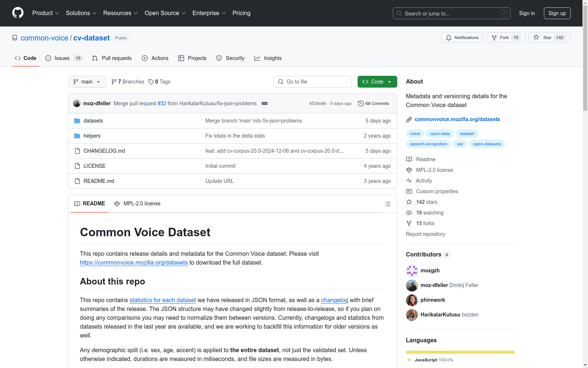The width and height of the screenshot is (588, 368).
Task: Open statistics for each dataset link
Action: (x=163, y=300)
